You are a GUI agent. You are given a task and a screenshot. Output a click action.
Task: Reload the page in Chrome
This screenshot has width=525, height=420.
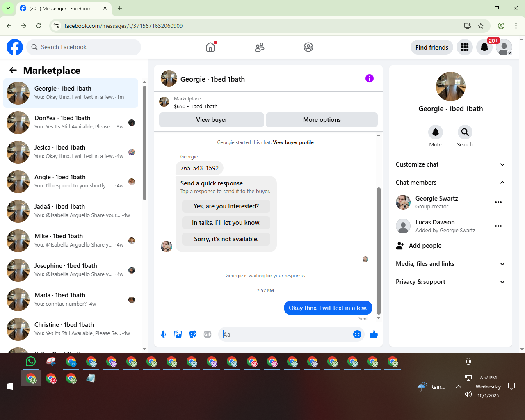tap(39, 26)
